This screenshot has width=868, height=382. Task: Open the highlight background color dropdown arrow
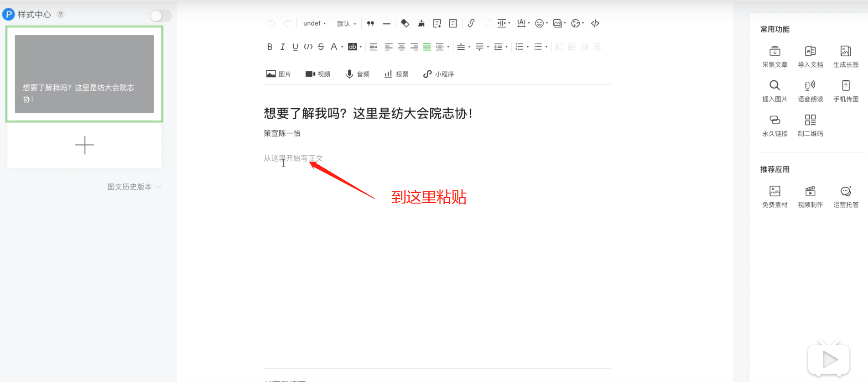point(361,47)
